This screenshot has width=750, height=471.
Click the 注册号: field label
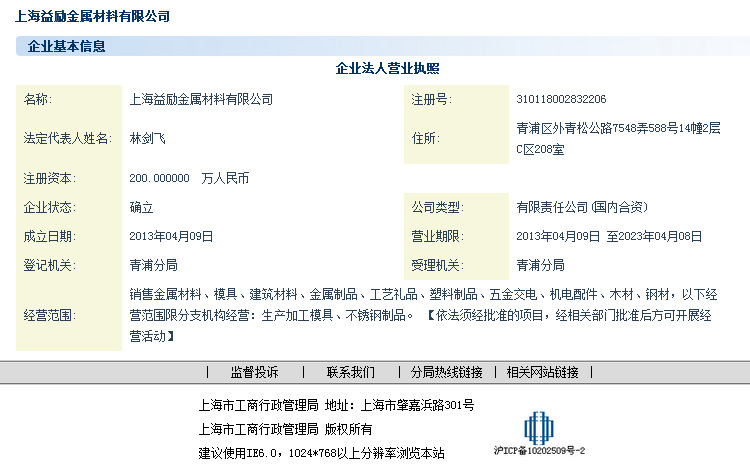[431, 99]
